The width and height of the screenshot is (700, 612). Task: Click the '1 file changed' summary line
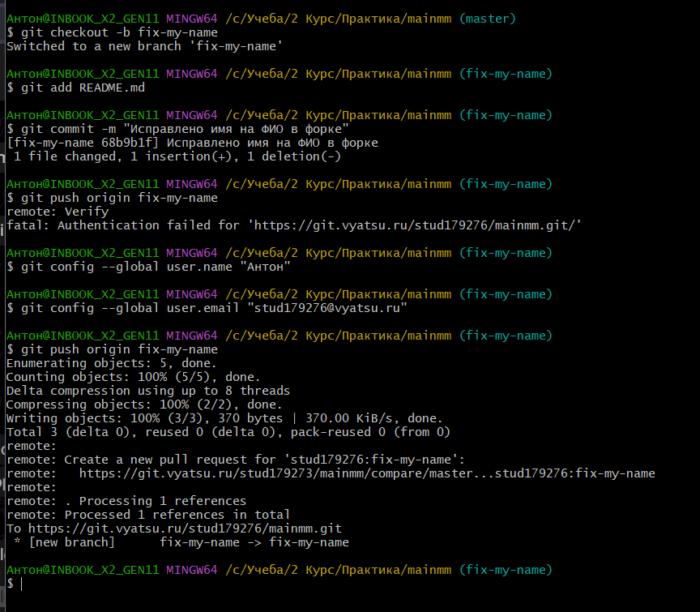pyautogui.click(x=177, y=156)
